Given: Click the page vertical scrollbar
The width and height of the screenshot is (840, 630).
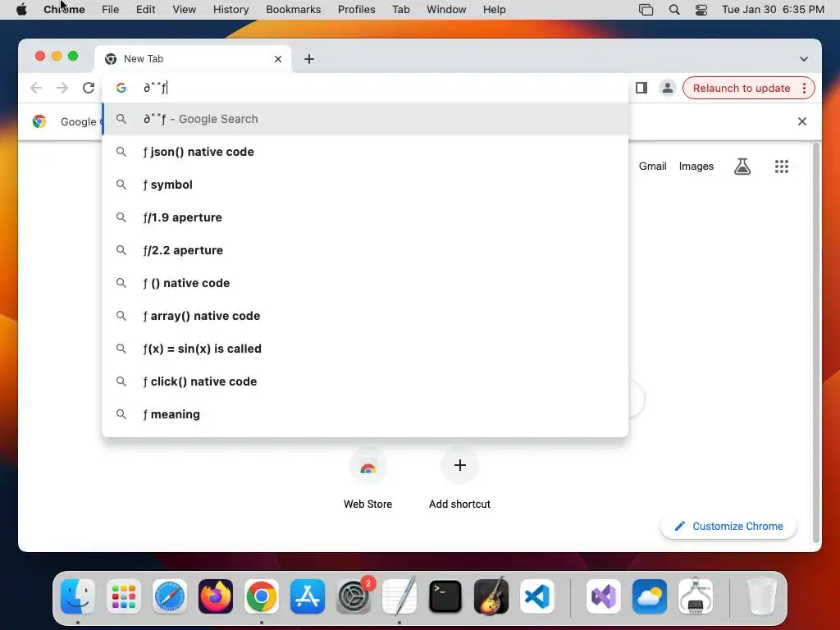Looking at the screenshot, I should (x=816, y=343).
